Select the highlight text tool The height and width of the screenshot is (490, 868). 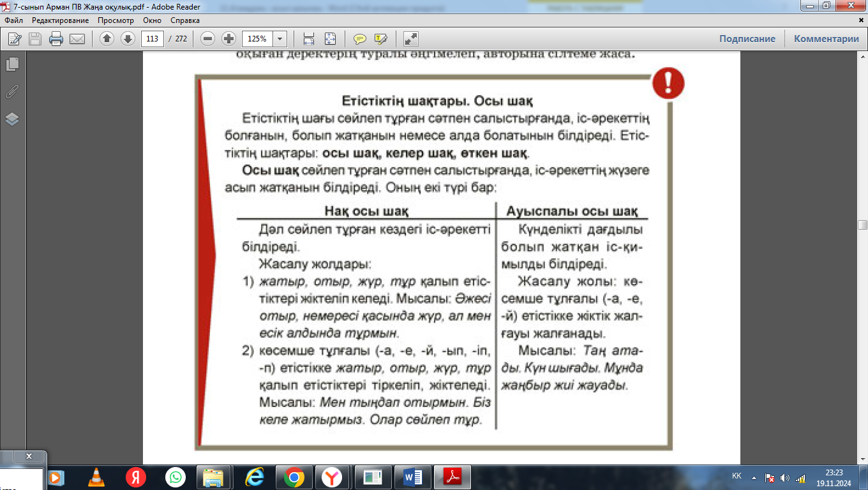click(x=381, y=39)
